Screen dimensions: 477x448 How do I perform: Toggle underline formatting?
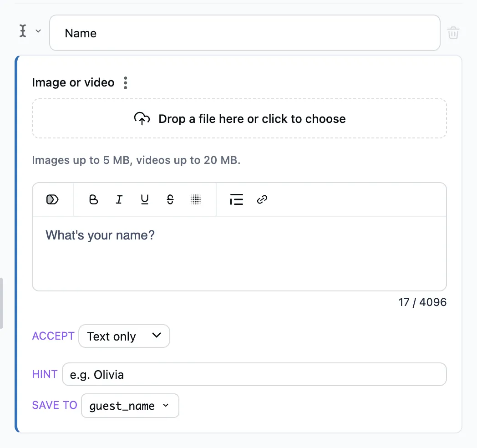pos(144,200)
